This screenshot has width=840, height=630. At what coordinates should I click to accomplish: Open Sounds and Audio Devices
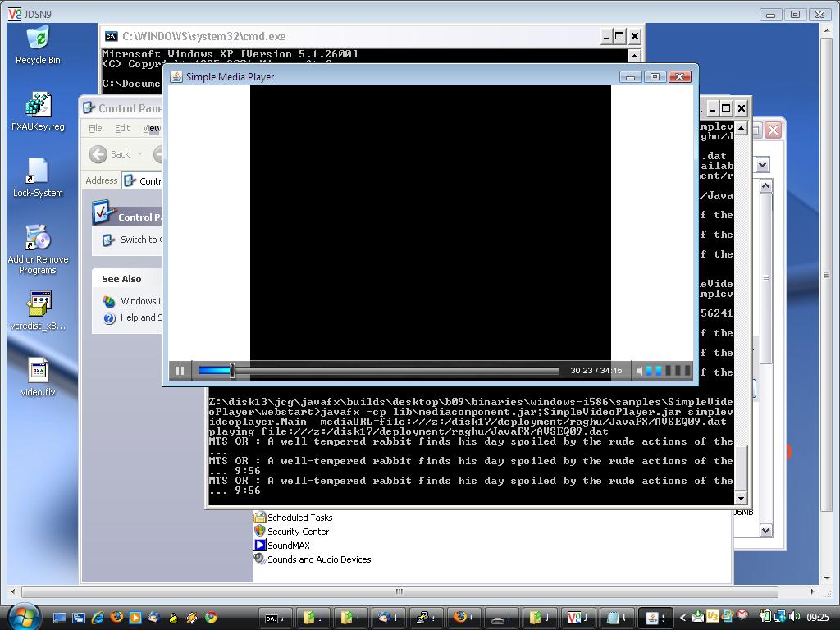coord(318,559)
